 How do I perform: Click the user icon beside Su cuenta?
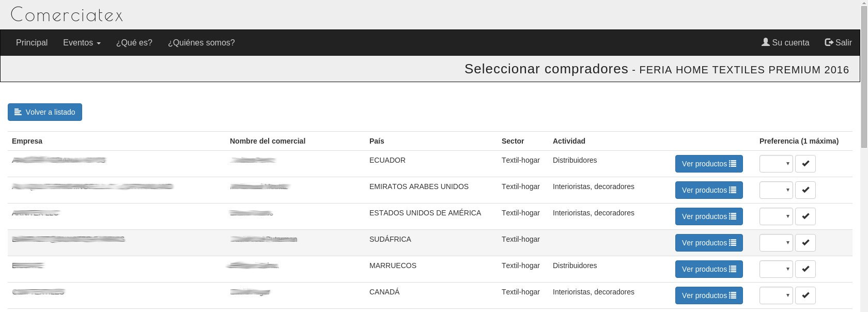click(x=766, y=42)
